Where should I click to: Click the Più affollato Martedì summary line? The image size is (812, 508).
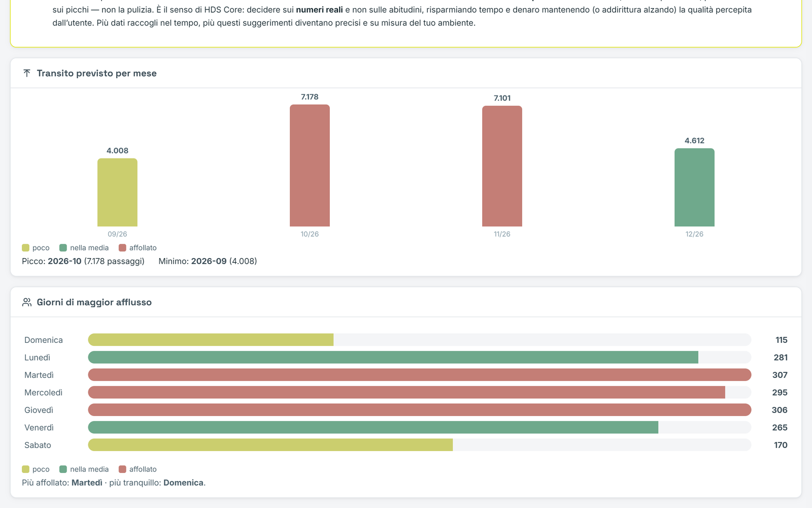(114, 483)
